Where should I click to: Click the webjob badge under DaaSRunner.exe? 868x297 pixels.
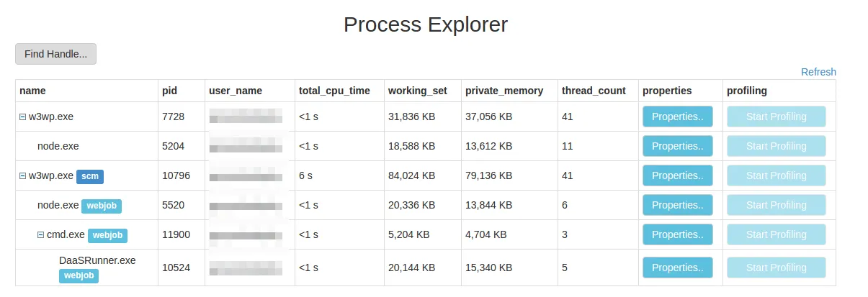[x=79, y=275]
